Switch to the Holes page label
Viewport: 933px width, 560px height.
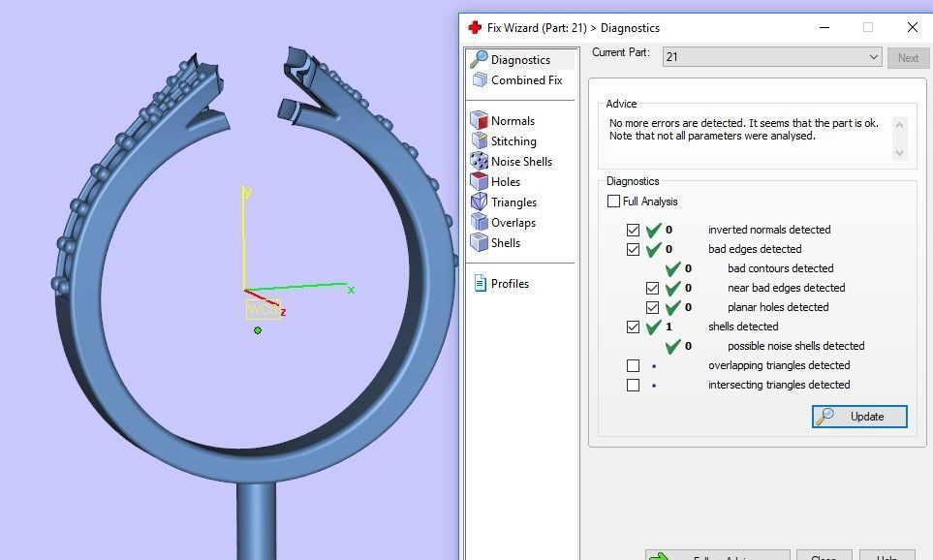point(506,181)
